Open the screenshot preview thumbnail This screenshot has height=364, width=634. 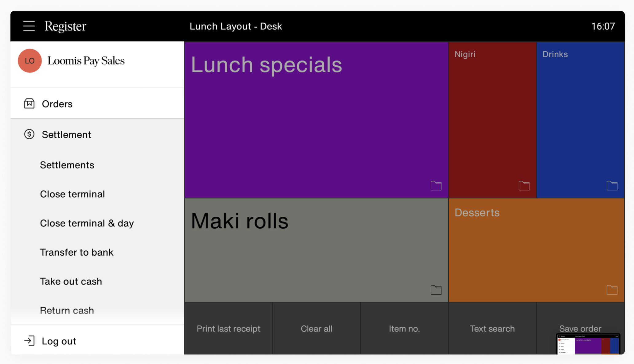coord(588,344)
